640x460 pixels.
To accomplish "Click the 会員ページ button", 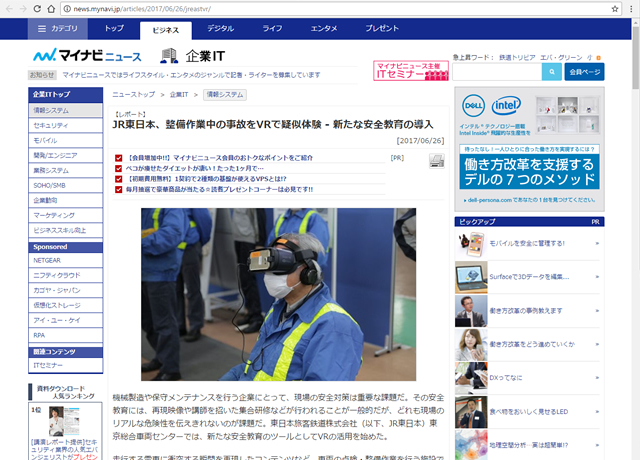I will [584, 72].
